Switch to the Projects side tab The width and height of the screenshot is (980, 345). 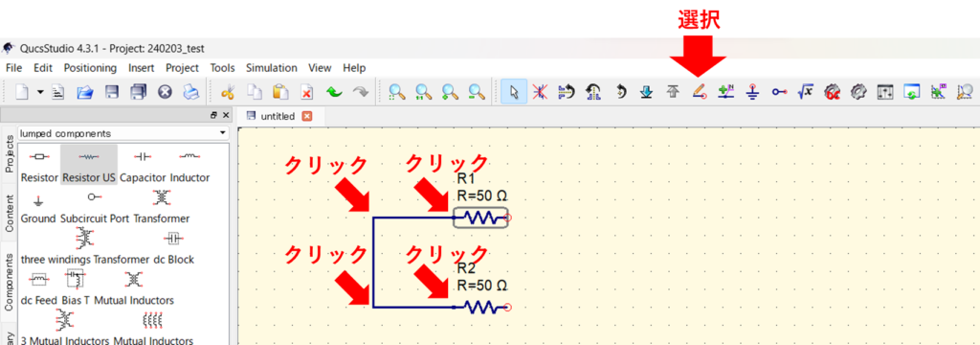tap(9, 154)
